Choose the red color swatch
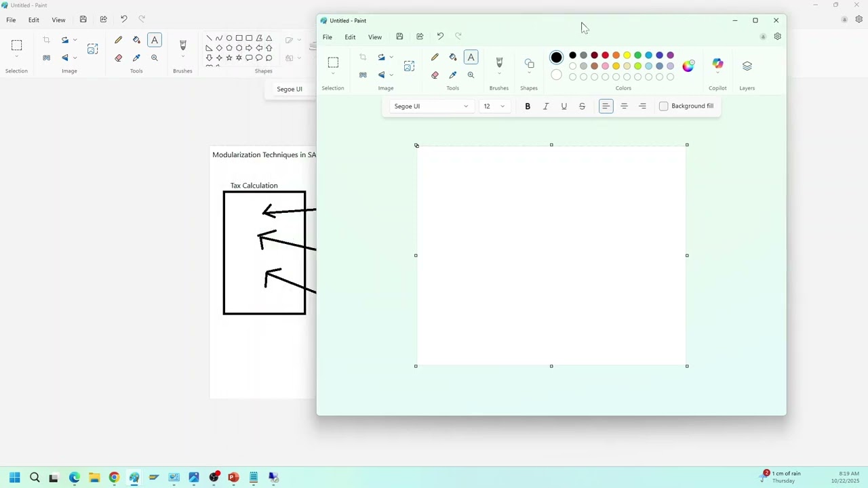 [x=606, y=56]
